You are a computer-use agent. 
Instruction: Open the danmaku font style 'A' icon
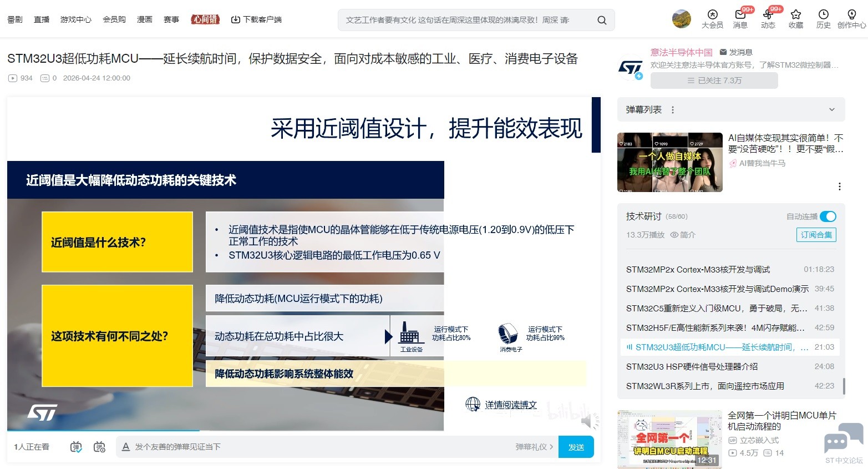click(x=126, y=447)
